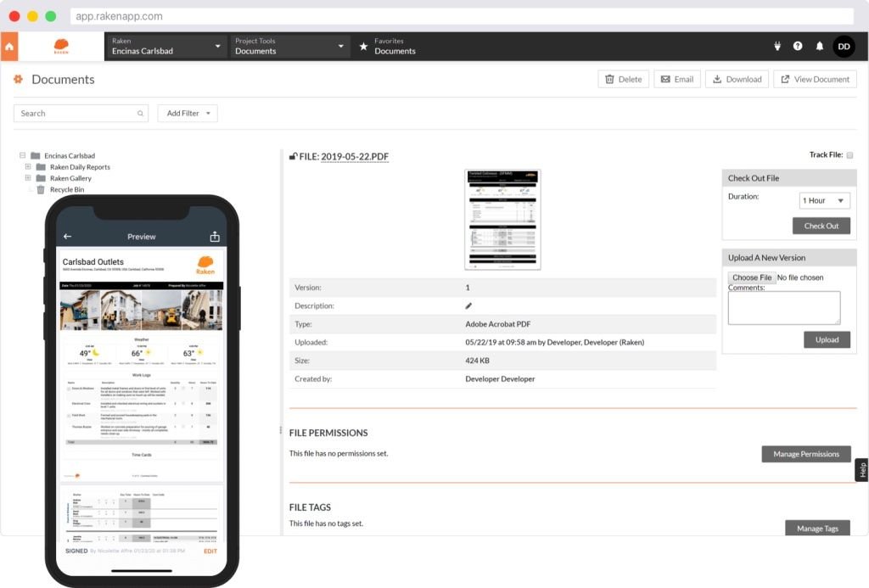The height and width of the screenshot is (588, 869).
Task: Click the notifications bell icon
Action: coord(819,47)
